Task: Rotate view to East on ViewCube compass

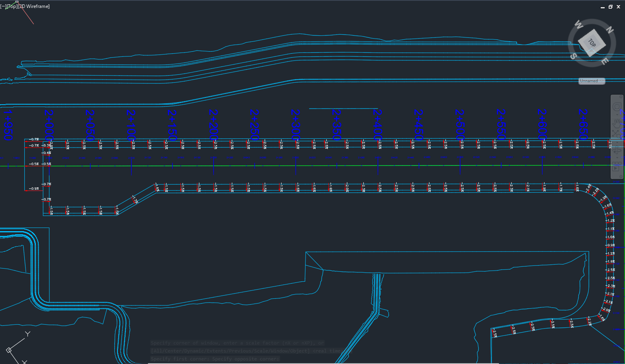Action: click(604, 61)
